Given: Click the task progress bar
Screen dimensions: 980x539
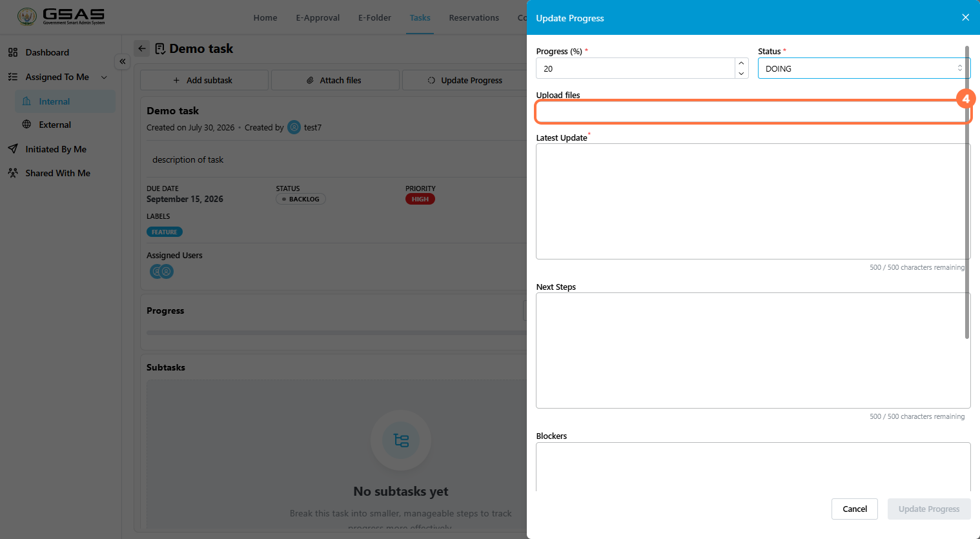Looking at the screenshot, I should pyautogui.click(x=336, y=332).
